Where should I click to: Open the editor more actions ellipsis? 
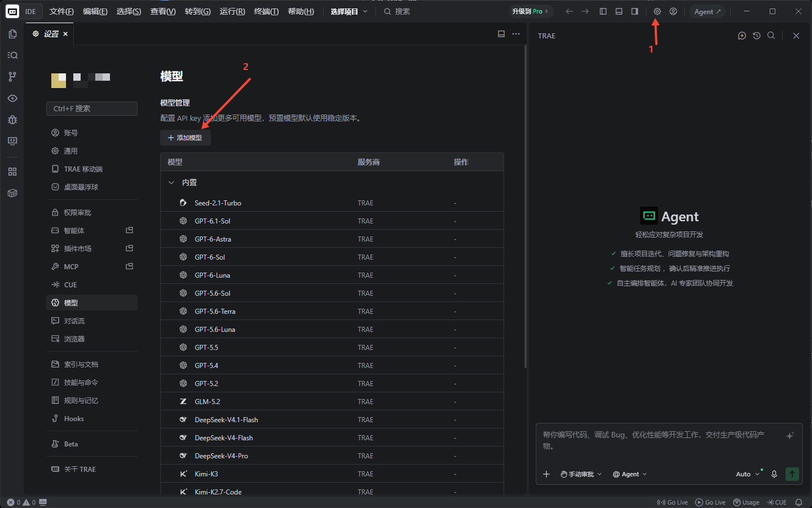pyautogui.click(x=516, y=34)
